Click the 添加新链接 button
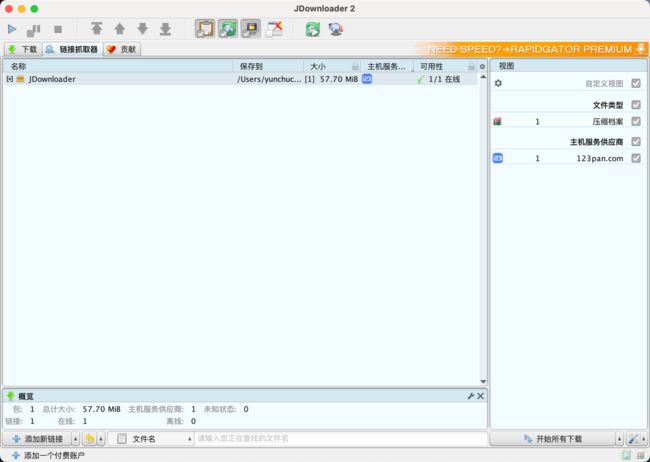Screen dimensions: 650x462 coord(38,439)
